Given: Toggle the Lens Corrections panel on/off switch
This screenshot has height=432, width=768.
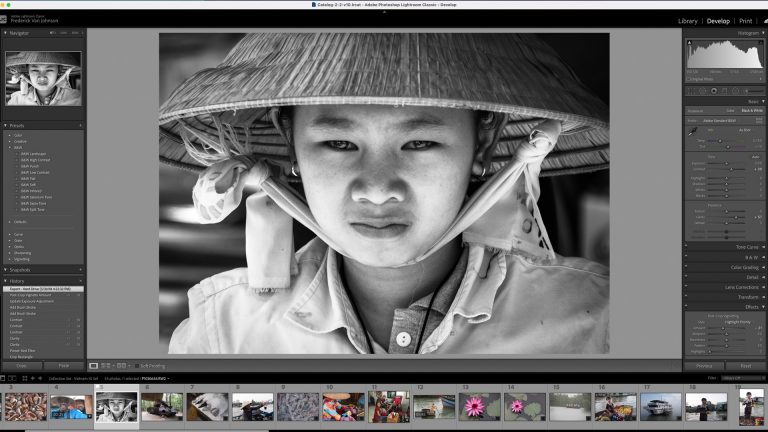Looking at the screenshot, I should click(686, 288).
